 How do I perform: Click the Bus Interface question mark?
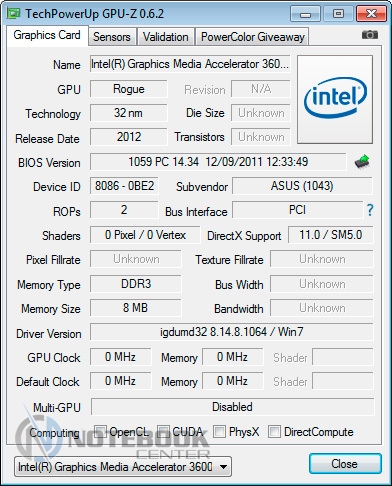click(x=370, y=210)
